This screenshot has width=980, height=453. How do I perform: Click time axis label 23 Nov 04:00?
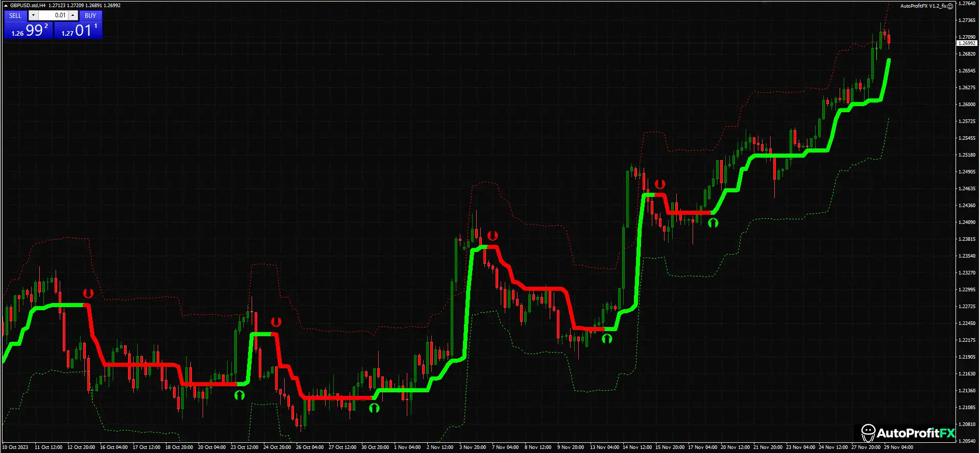tap(800, 447)
